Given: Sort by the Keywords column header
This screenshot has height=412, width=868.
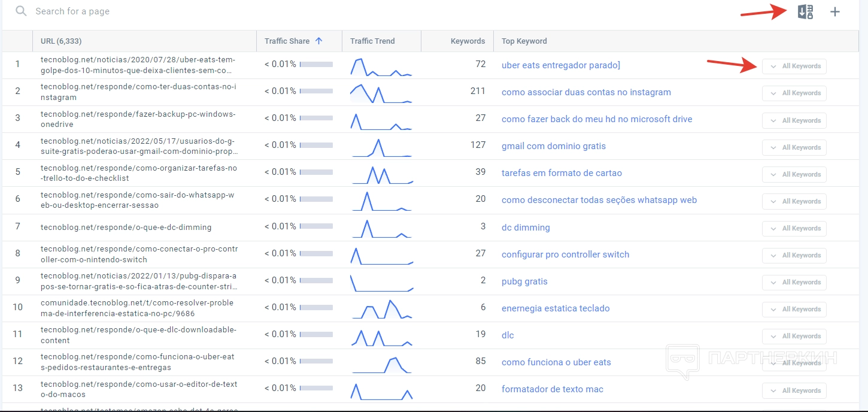Looking at the screenshot, I should tap(468, 41).
